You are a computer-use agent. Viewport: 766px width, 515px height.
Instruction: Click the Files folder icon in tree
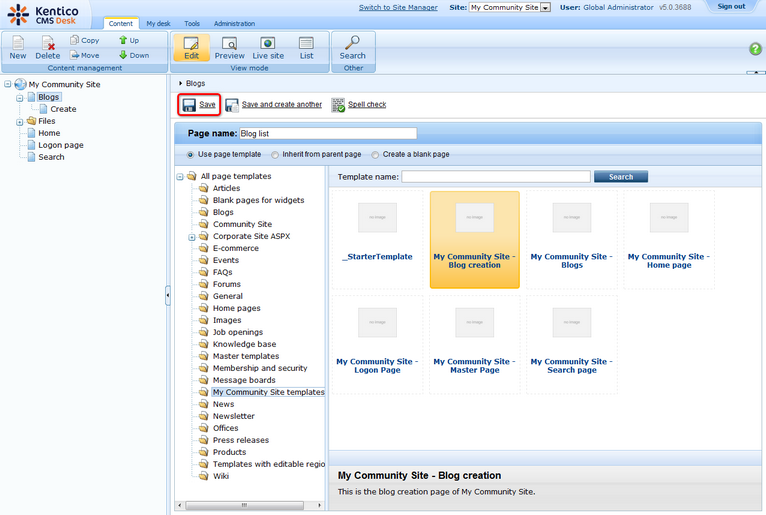(32, 121)
